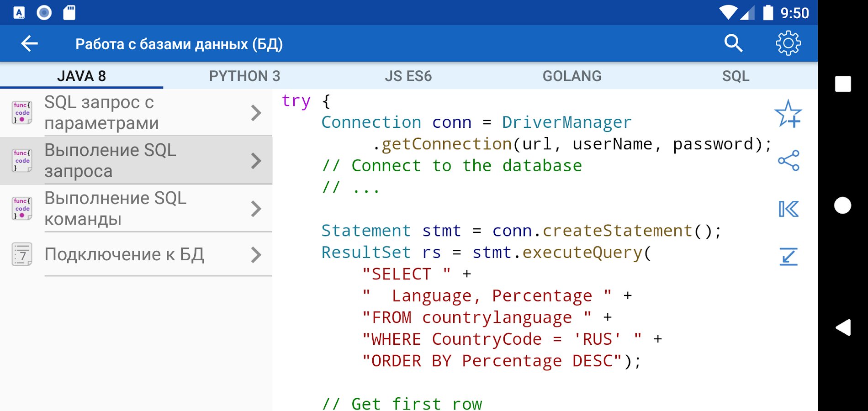Select the Выполнение SQL команды item

pos(136,209)
